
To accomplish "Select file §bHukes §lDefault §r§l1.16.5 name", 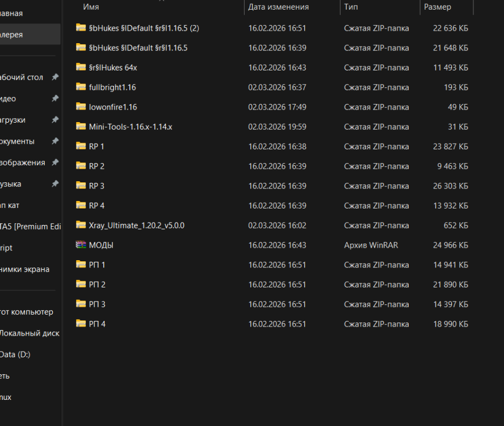I will click(x=138, y=48).
